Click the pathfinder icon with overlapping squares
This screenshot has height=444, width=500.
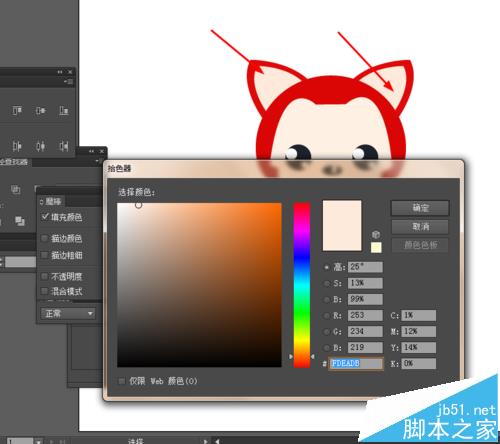20,220
